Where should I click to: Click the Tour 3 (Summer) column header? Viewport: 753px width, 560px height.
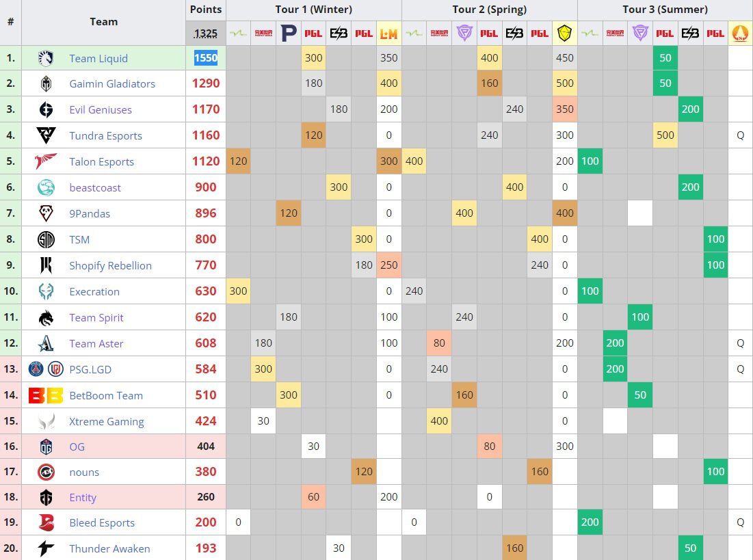tap(665, 9)
